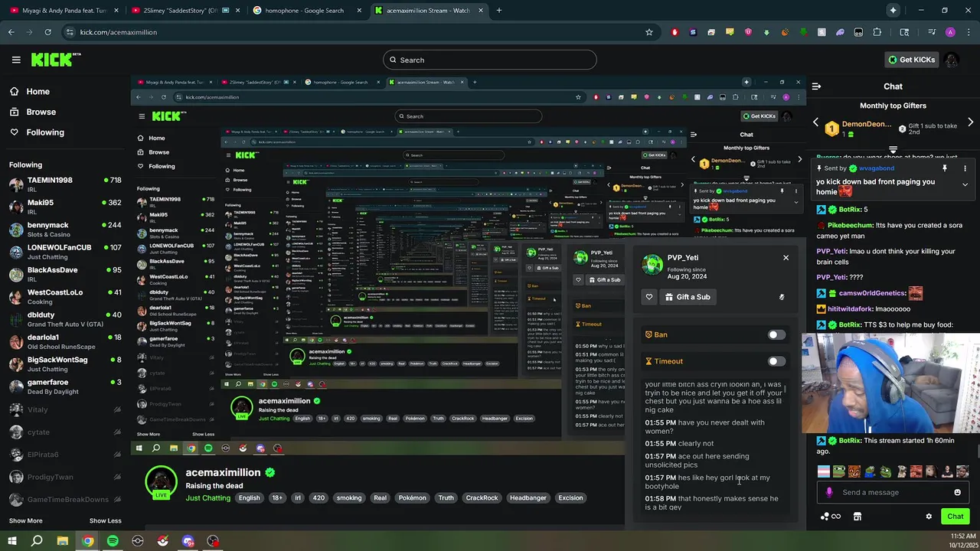Screen dimensions: 980x551
Task: Open bennymack channel in sidebar
Action: [x=65, y=230]
